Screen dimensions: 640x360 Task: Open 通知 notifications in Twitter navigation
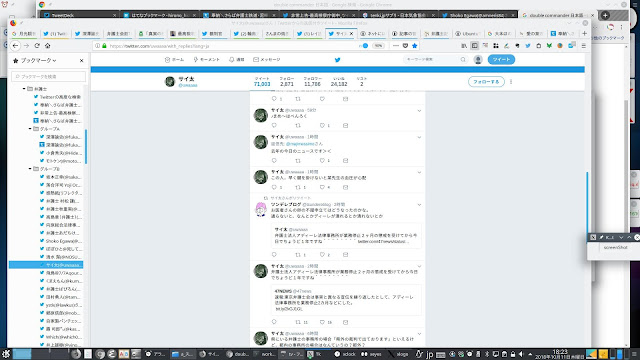point(236,60)
